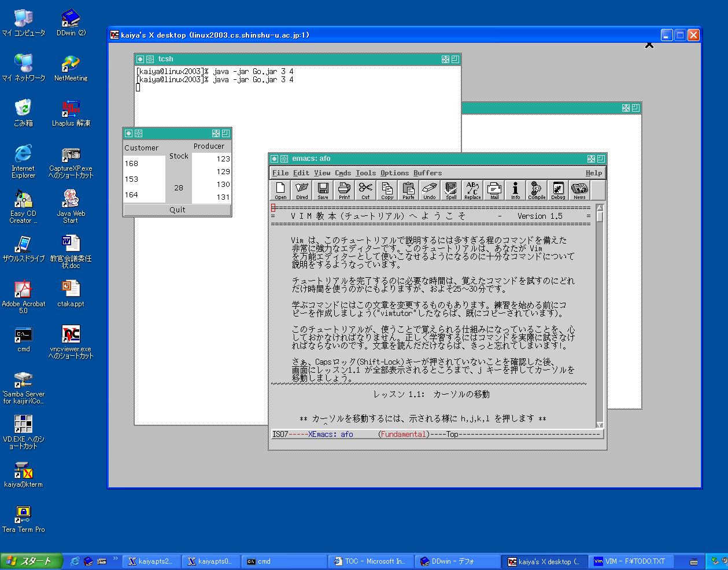Image resolution: width=728 pixels, height=570 pixels.
Task: Click the Info icon in emacs toolbar
Action: [515, 190]
